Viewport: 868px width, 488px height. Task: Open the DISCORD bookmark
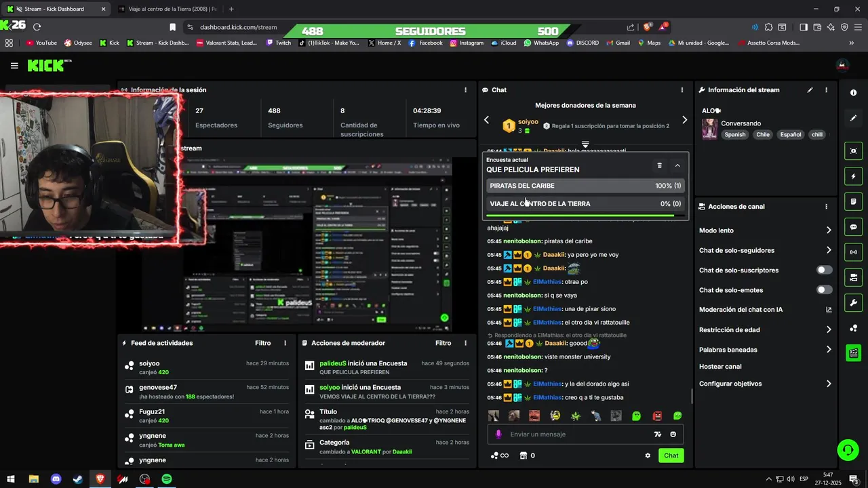tap(582, 43)
